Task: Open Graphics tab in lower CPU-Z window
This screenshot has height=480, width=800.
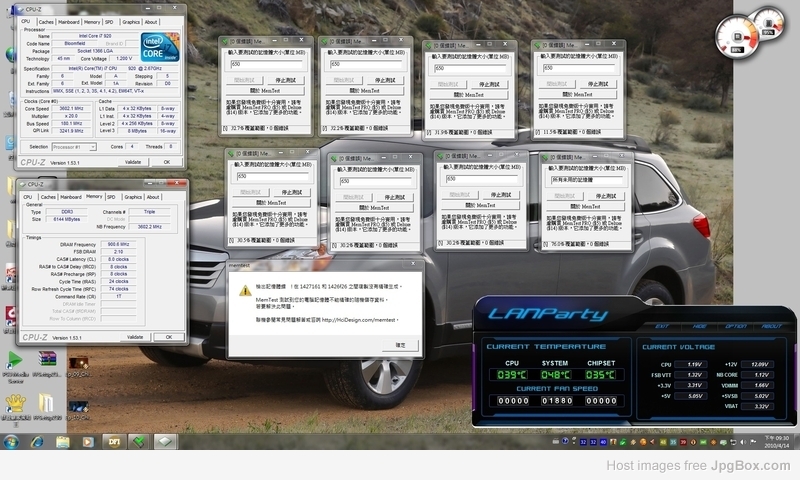Action: (x=133, y=197)
